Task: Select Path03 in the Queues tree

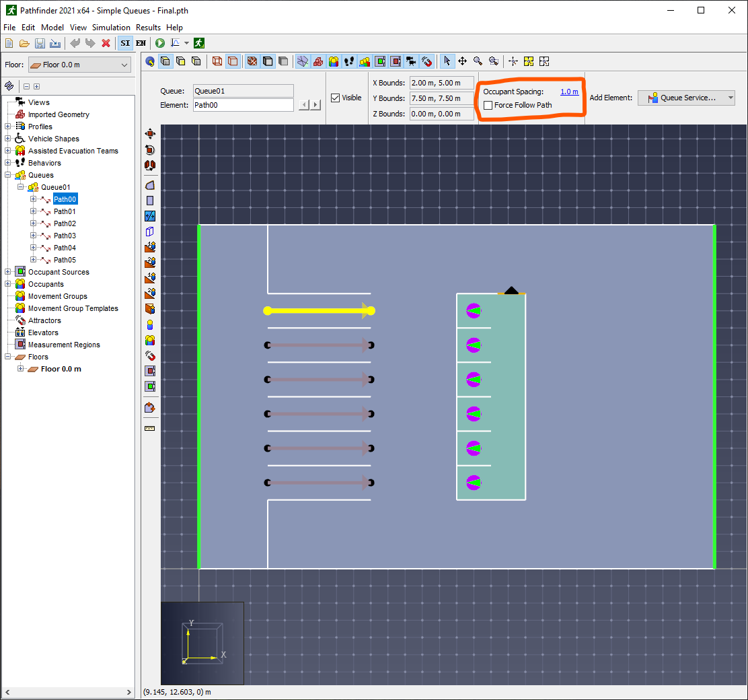Action: [65, 236]
